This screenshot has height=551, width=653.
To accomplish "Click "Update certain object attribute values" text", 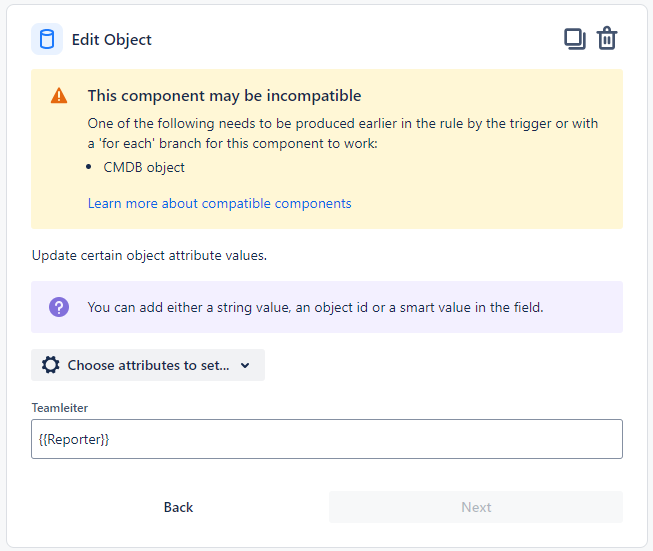I will (149, 255).
